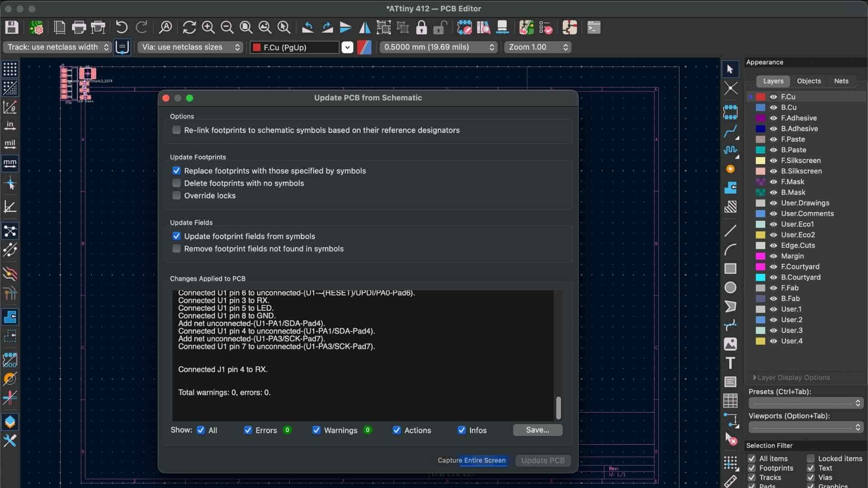The image size is (868, 488).
Task: Hide the B.Cu layer eye icon
Action: (774, 108)
